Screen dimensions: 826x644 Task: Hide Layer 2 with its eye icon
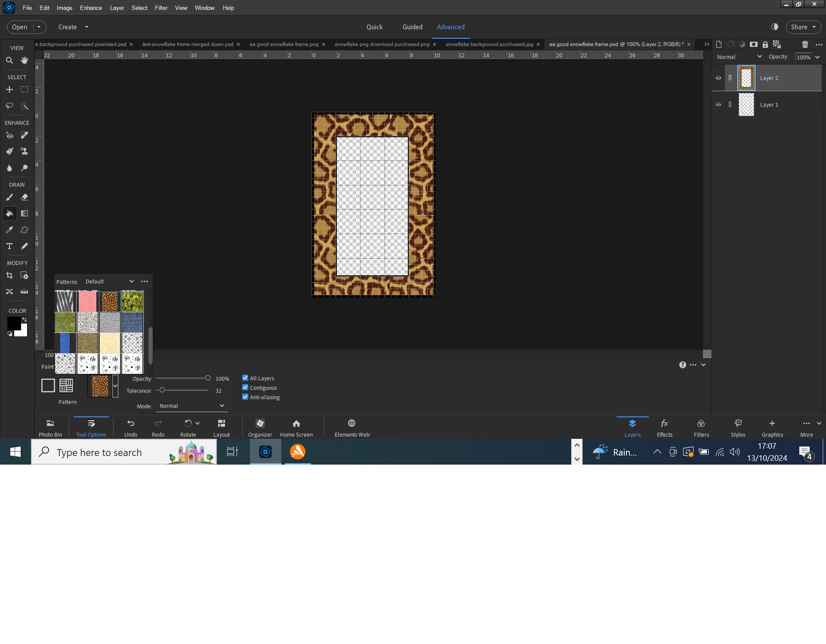pyautogui.click(x=718, y=78)
